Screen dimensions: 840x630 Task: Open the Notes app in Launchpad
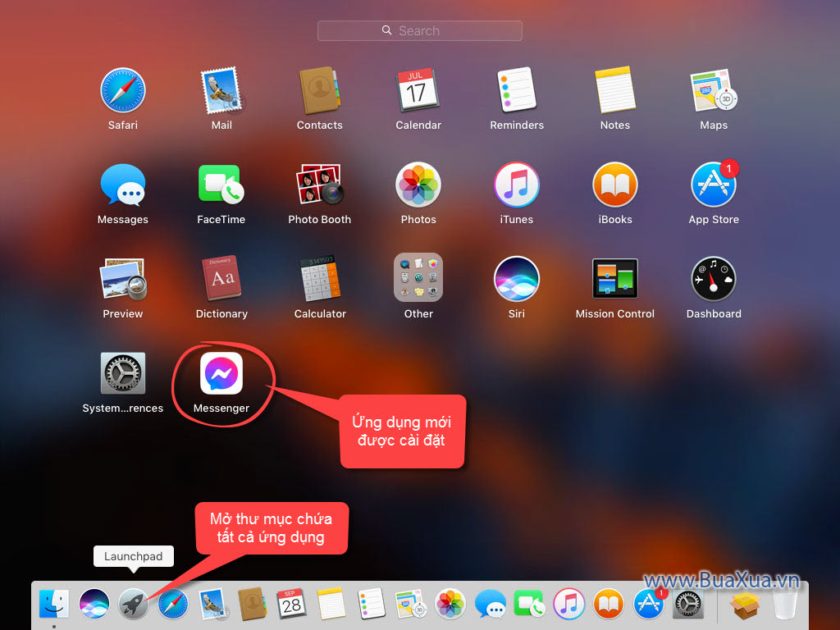[615, 90]
